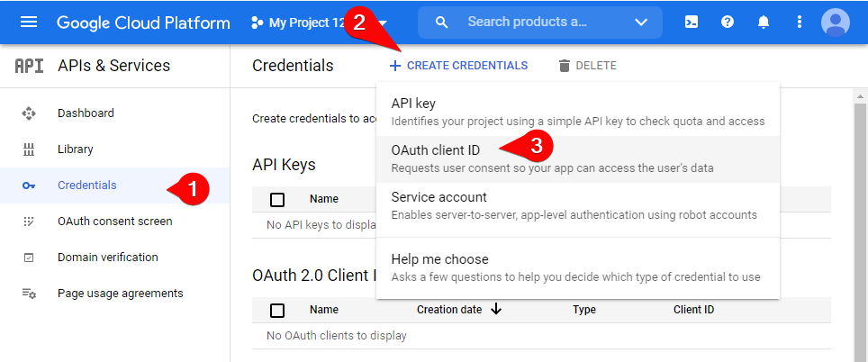Open the hamburger navigation menu

pos(29,23)
